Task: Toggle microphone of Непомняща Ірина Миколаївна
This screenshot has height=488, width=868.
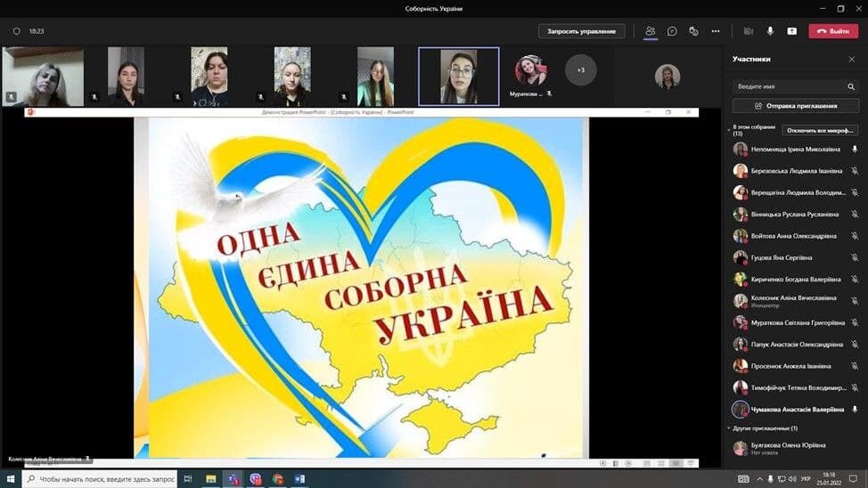Action: pos(854,150)
